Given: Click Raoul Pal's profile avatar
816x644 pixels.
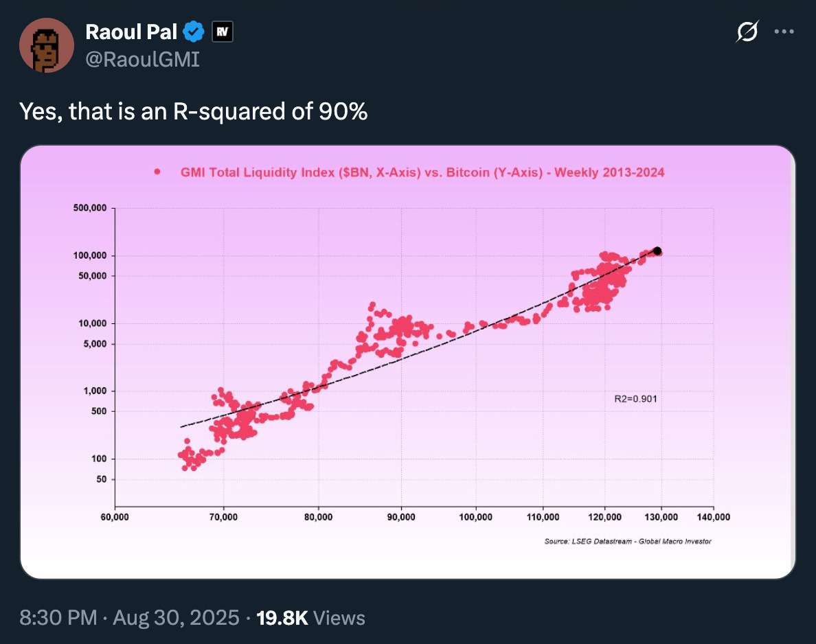Looking at the screenshot, I should pos(47,45).
